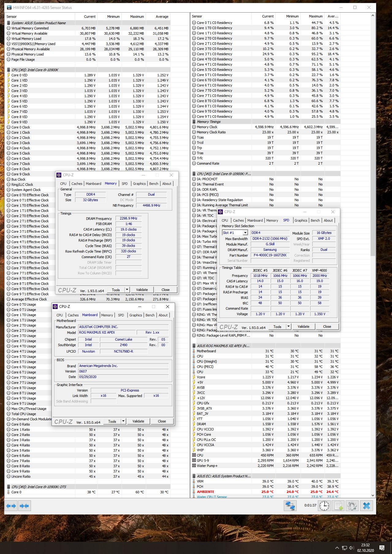
Task: Open the Caches tab in the Mainboard window
Action: [73, 315]
